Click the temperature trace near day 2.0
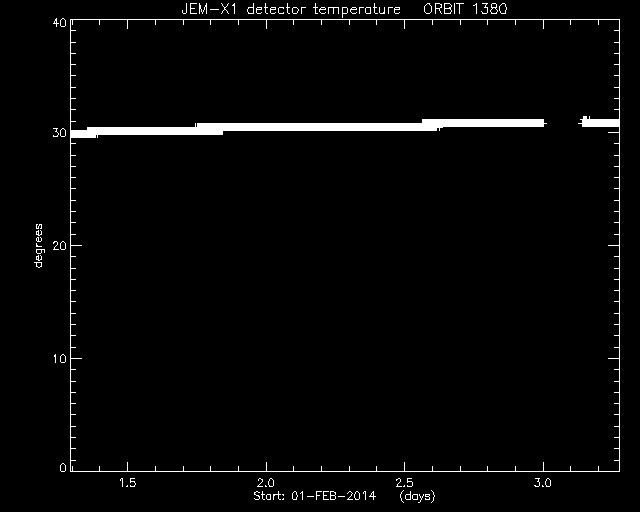 click(x=266, y=127)
